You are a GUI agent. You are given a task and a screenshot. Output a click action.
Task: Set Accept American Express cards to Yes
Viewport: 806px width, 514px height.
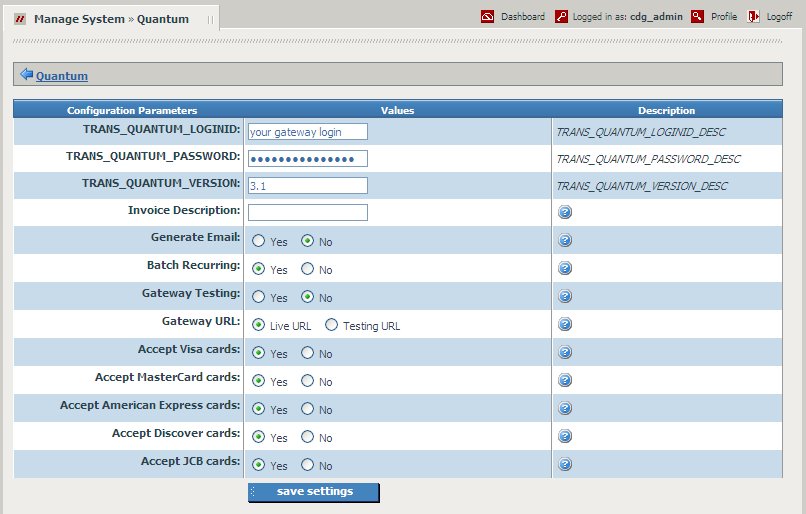pyautogui.click(x=259, y=409)
